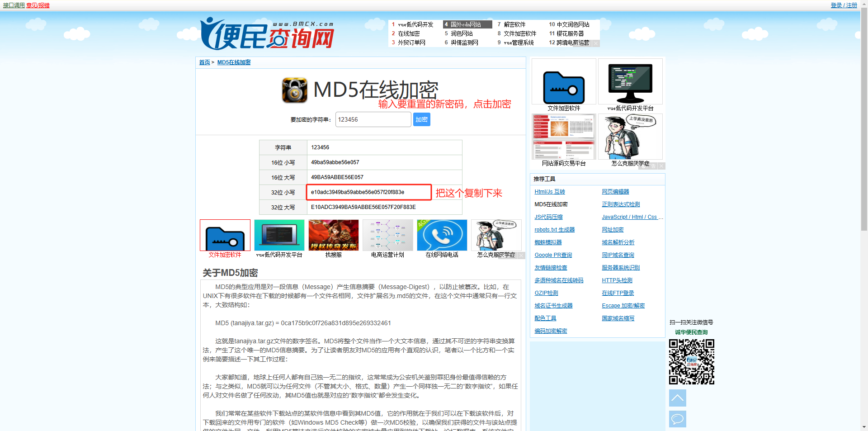
Task: Click the 找搜服 game banner thumbnail
Action: tap(333, 235)
